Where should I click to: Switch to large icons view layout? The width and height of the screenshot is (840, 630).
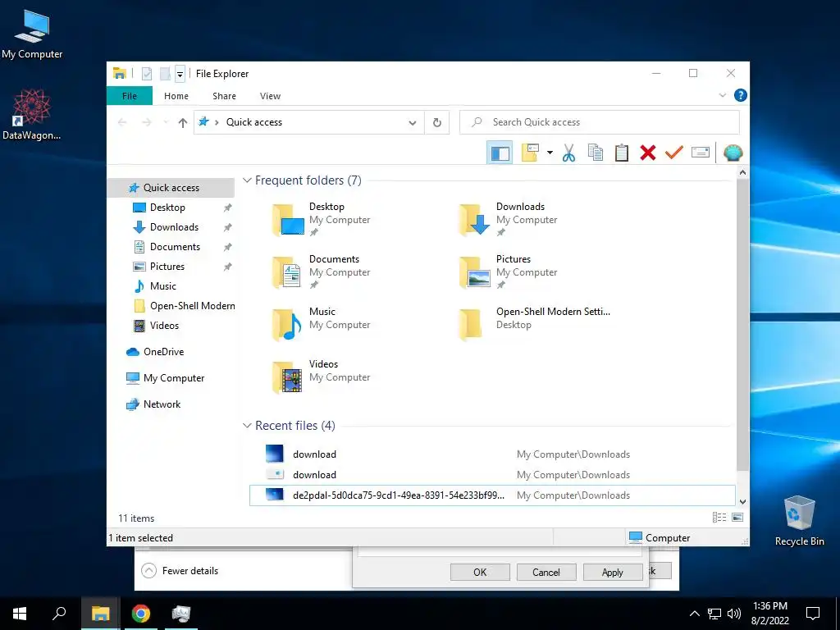737,518
